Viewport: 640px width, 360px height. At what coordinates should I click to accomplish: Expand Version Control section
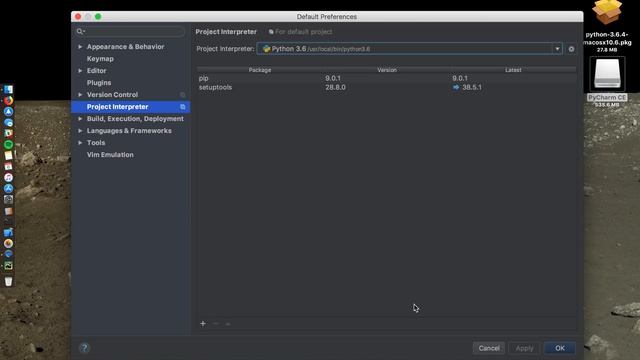point(80,95)
